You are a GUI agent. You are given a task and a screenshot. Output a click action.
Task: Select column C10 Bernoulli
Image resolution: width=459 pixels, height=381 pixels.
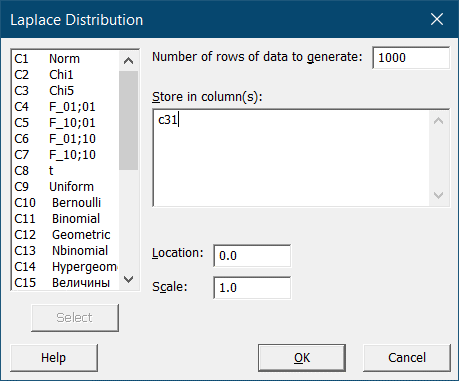(x=66, y=203)
